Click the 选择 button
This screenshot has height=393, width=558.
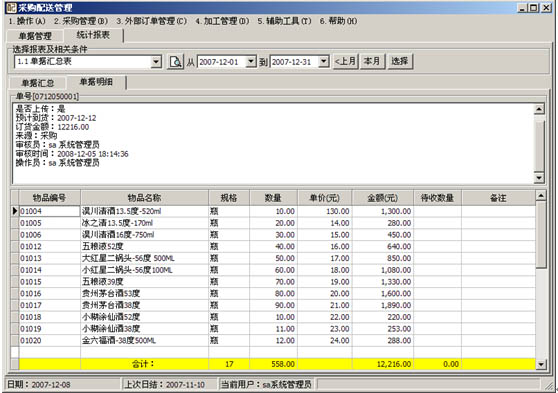[x=400, y=62]
